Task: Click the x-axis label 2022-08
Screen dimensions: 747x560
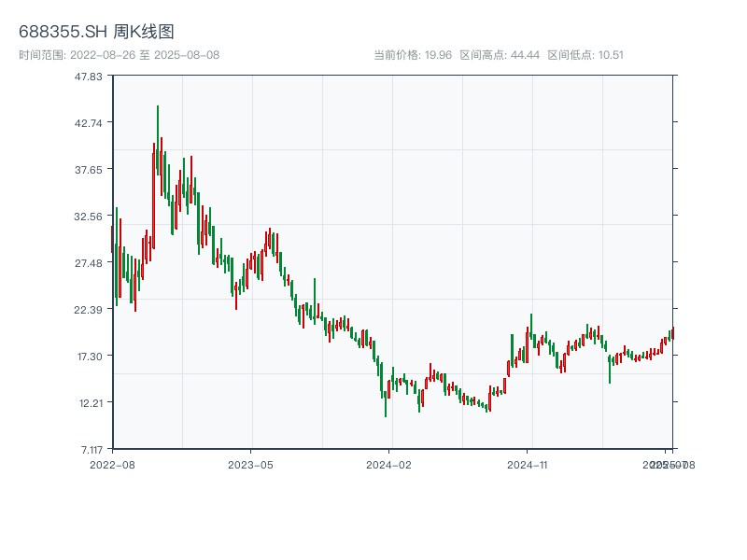Action: point(112,465)
